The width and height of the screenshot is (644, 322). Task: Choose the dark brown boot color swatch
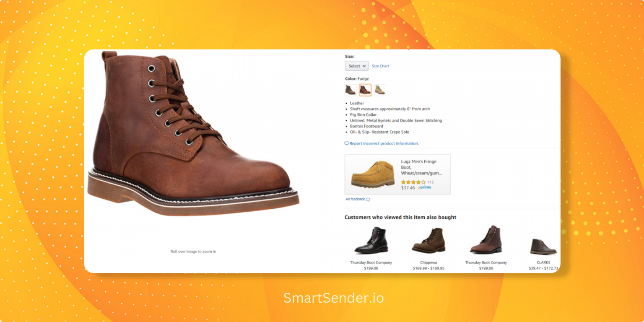click(x=350, y=90)
